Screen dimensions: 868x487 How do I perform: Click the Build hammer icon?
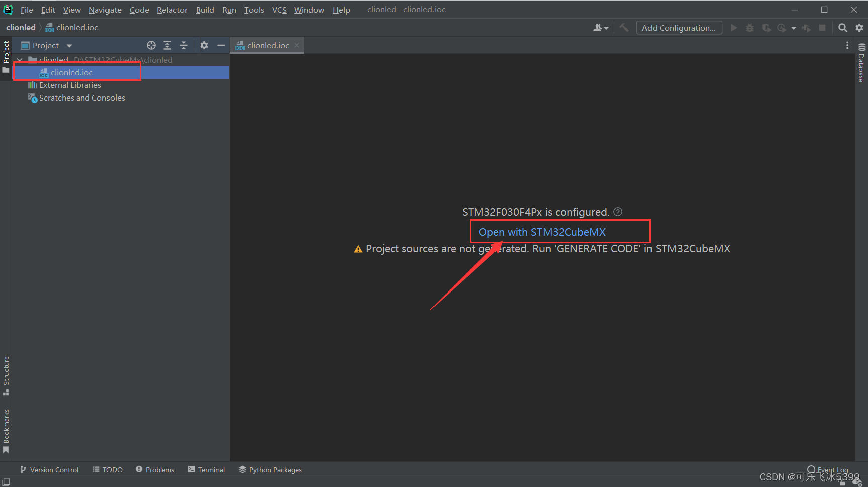click(624, 28)
